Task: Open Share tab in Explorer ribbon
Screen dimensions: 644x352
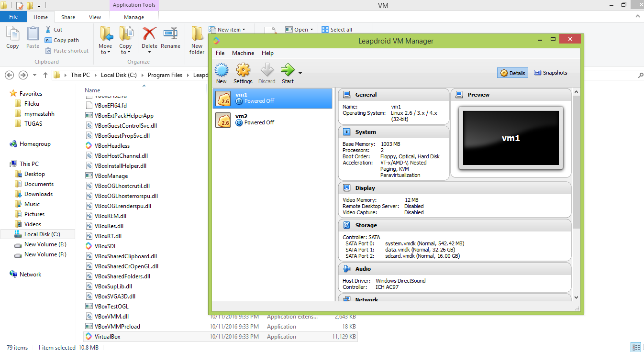Action: tap(68, 17)
